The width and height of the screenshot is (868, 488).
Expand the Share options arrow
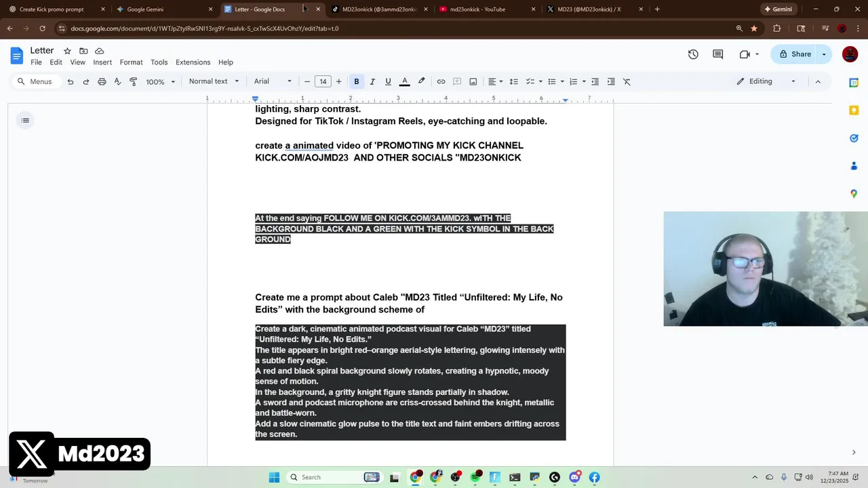(824, 54)
